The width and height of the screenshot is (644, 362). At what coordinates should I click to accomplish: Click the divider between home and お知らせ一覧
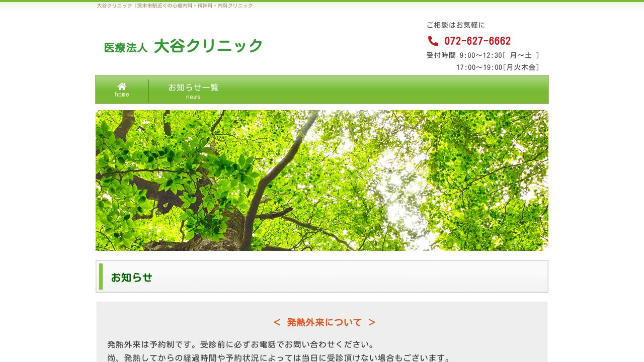(x=149, y=90)
